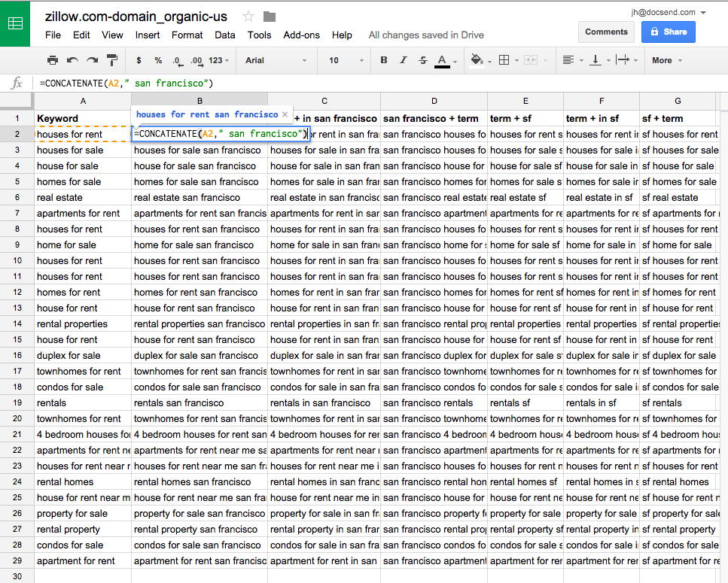Open the Add-ons menu
The height and width of the screenshot is (583, 728).
tap(301, 35)
